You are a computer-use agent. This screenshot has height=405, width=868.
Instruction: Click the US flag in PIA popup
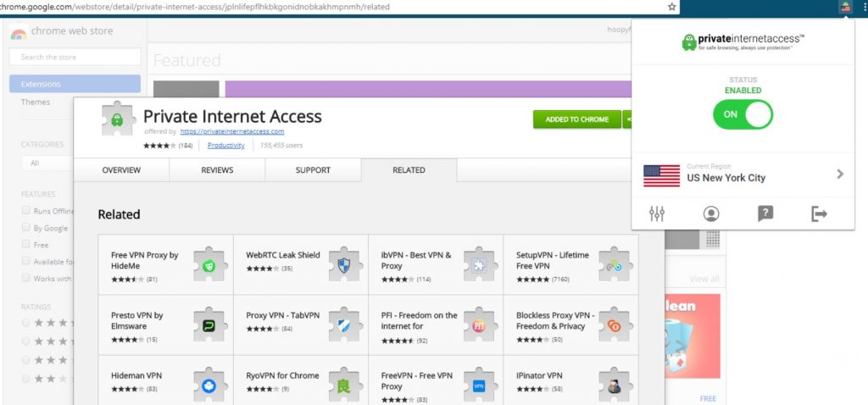[x=661, y=175]
